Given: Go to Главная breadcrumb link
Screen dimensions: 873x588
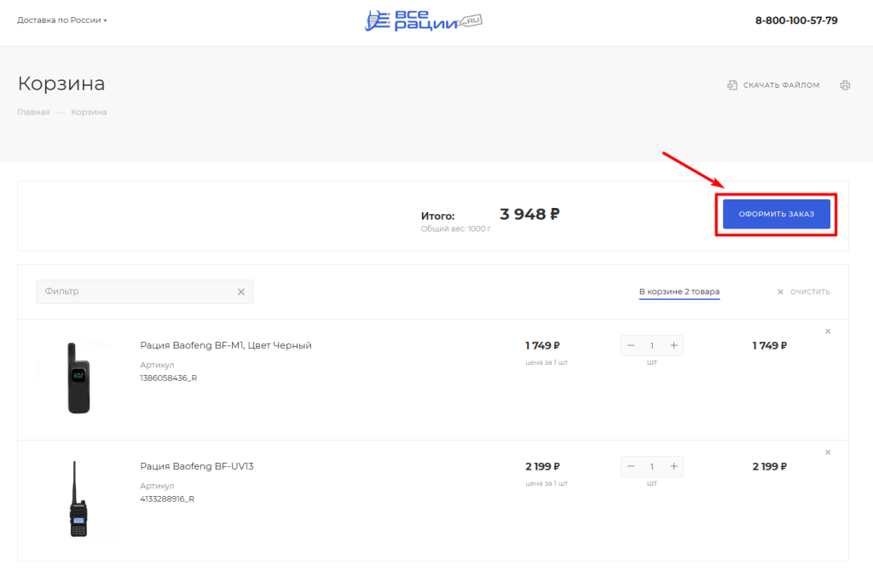Looking at the screenshot, I should pos(33,112).
